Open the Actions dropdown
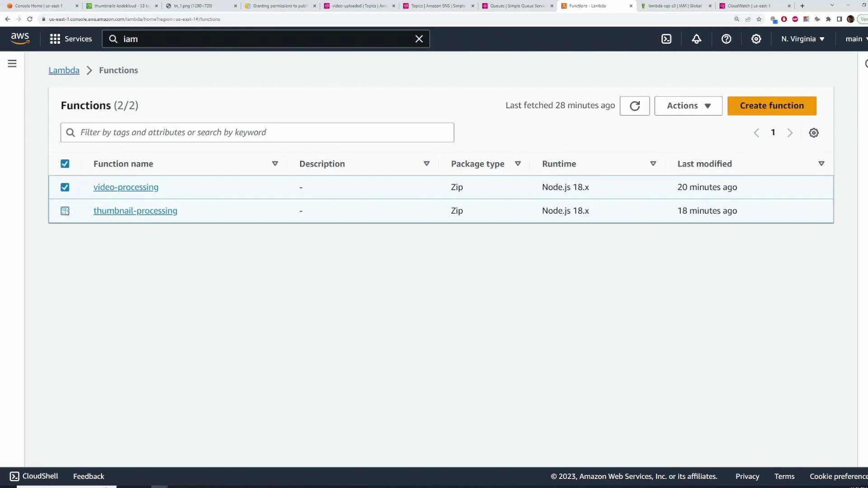868x488 pixels. pos(688,105)
